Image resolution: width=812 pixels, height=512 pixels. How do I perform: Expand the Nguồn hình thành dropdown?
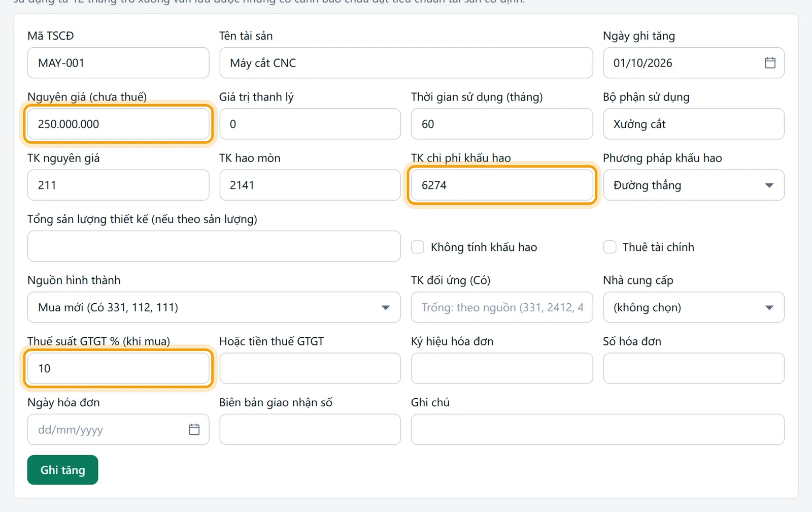214,307
